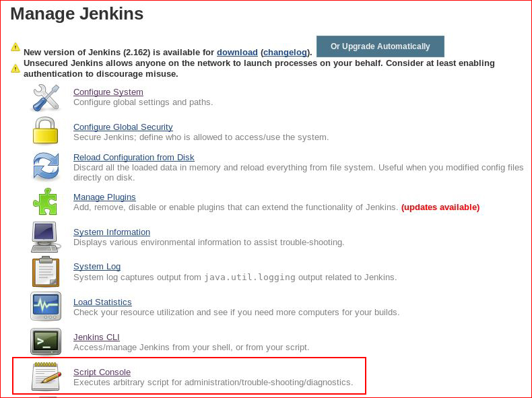532x398 pixels.
Task: Open Reload Configuration from Disk link
Action: pos(134,158)
